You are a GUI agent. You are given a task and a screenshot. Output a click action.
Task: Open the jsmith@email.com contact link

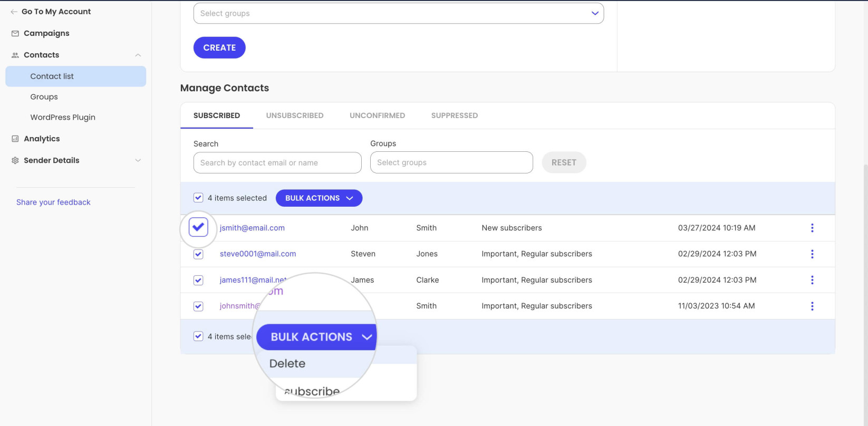(x=252, y=228)
